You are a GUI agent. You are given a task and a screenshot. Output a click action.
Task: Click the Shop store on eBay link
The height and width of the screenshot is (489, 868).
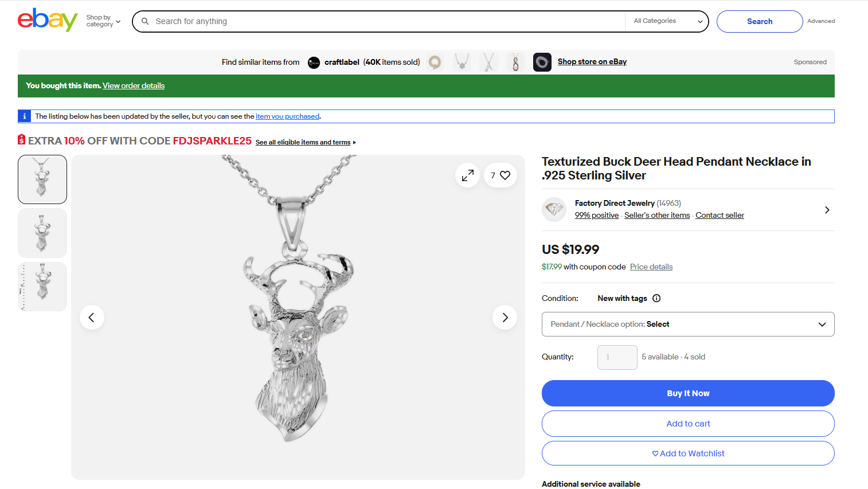tap(592, 62)
